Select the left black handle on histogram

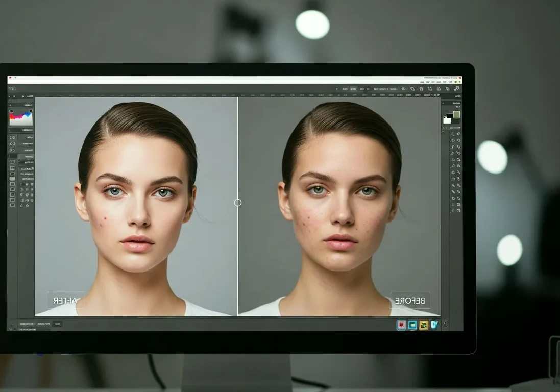click(x=11, y=111)
